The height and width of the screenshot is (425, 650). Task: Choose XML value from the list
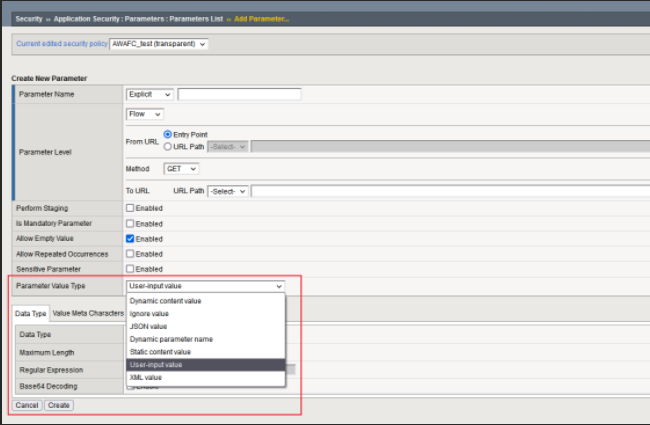146,378
